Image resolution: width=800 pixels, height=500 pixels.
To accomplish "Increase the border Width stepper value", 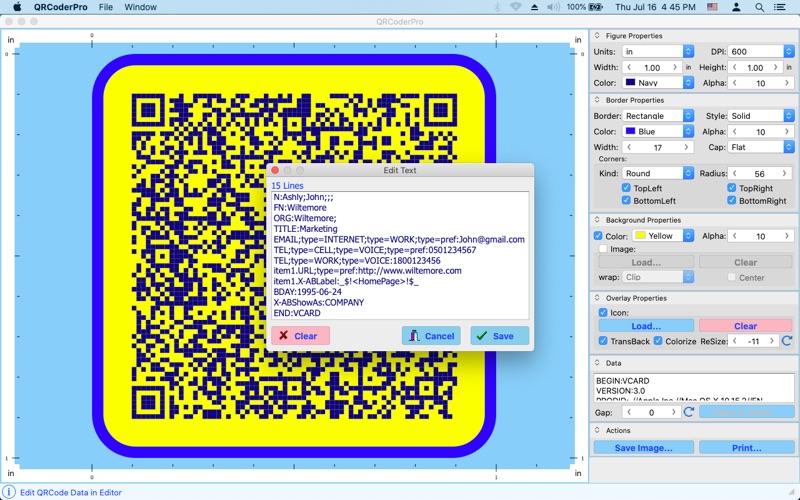I will click(x=686, y=147).
